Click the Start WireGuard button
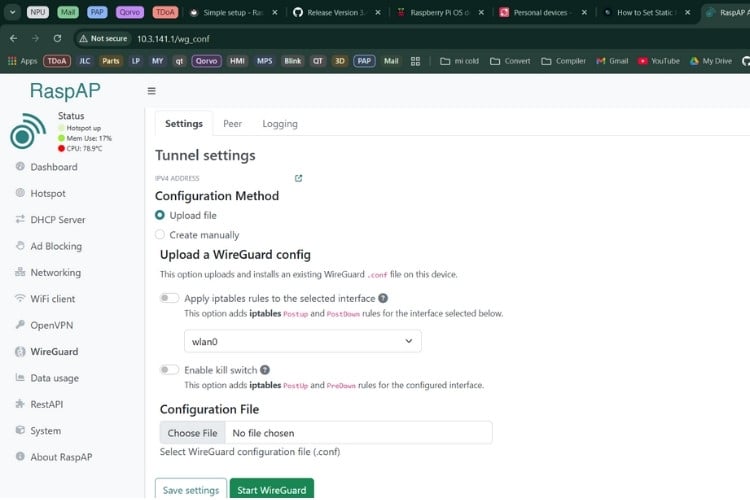 pyautogui.click(x=272, y=490)
